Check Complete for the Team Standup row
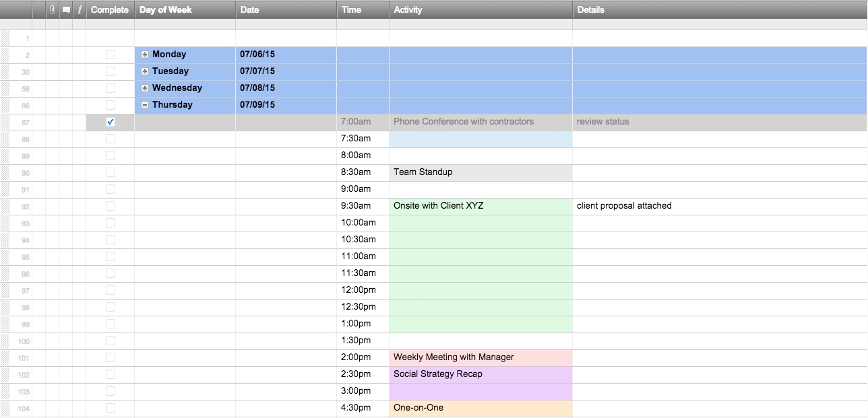The height and width of the screenshot is (418, 868). [110, 172]
